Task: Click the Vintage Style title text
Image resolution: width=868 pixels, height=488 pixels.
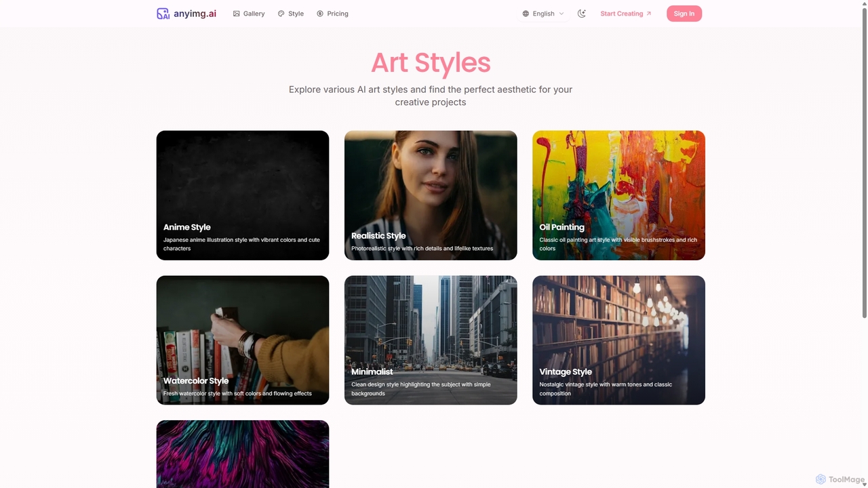Action: 566,371
